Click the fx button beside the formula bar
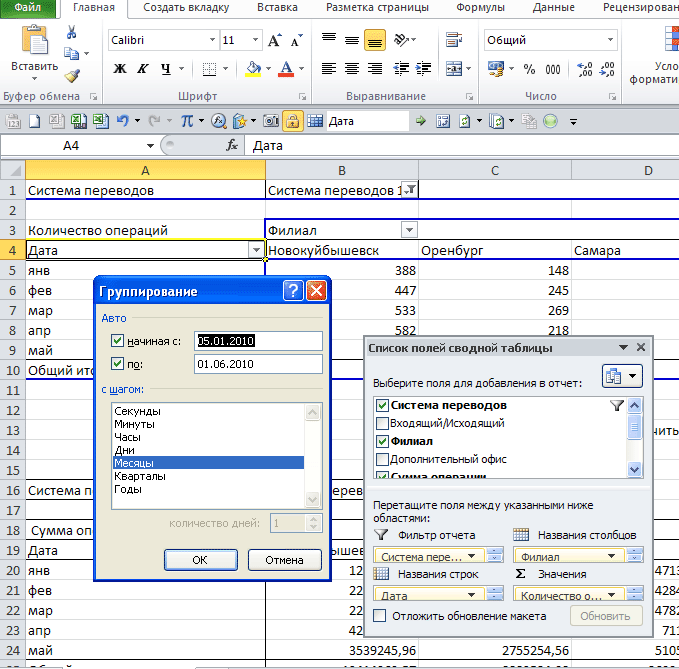 [232, 145]
